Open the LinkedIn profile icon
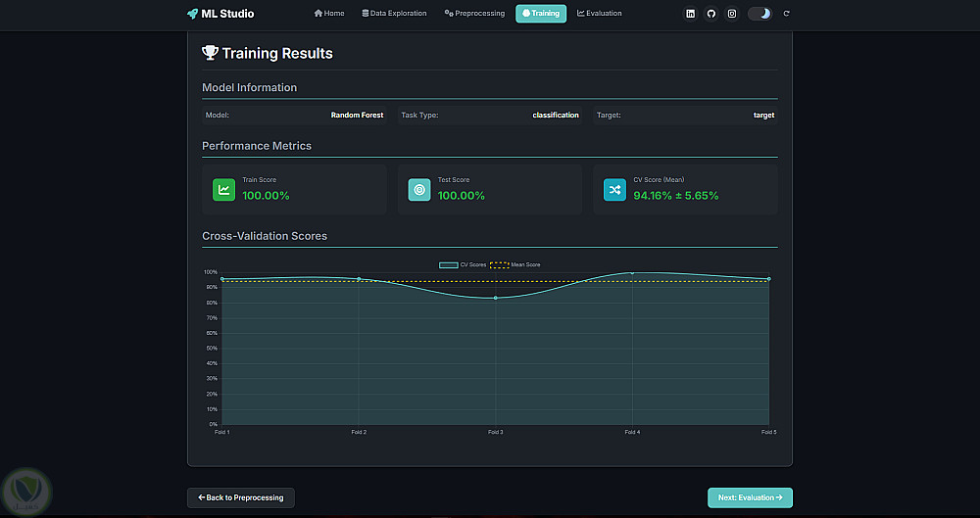Image resolution: width=980 pixels, height=518 pixels. click(x=690, y=14)
